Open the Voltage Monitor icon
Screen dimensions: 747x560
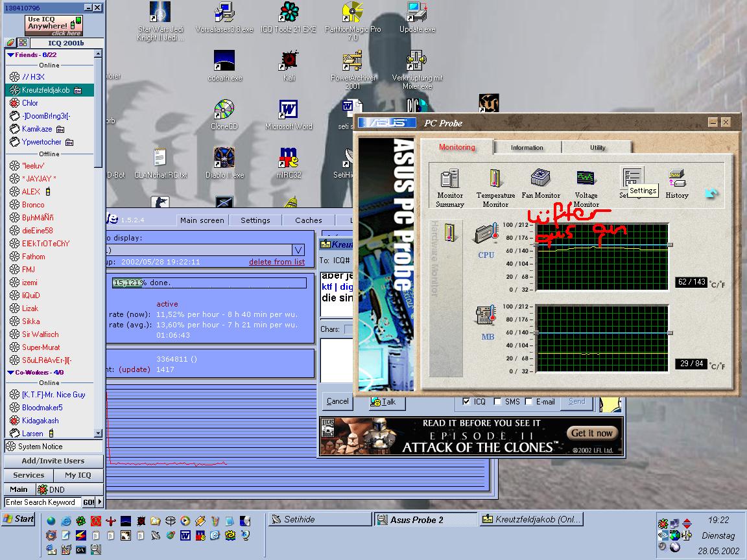click(586, 187)
